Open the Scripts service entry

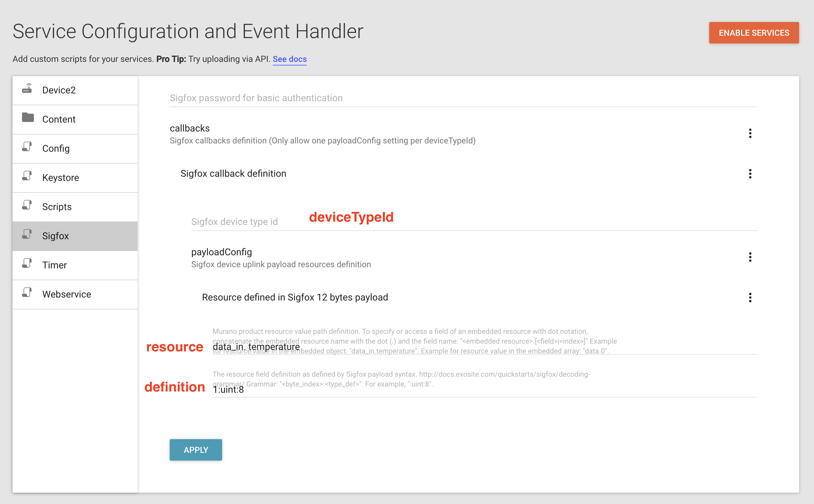pos(75,207)
